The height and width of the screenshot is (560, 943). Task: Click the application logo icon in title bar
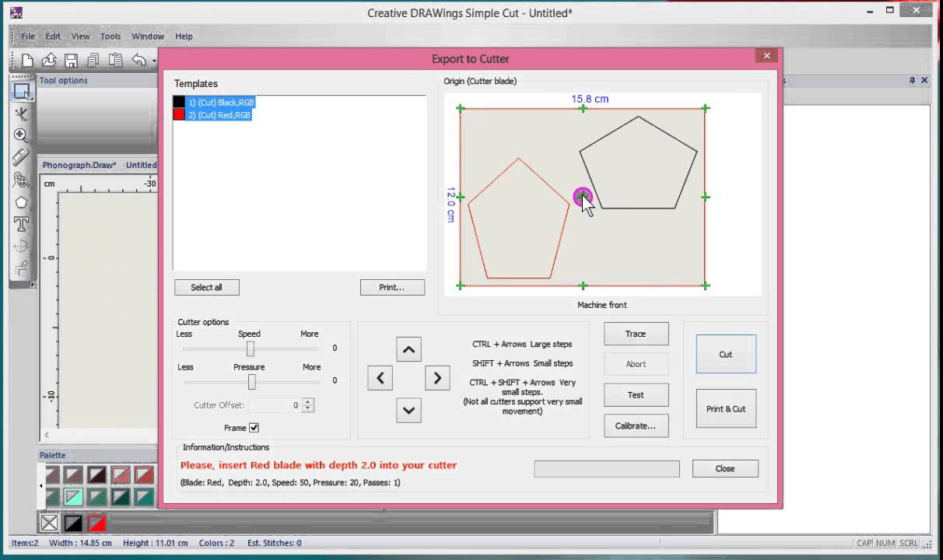(16, 12)
